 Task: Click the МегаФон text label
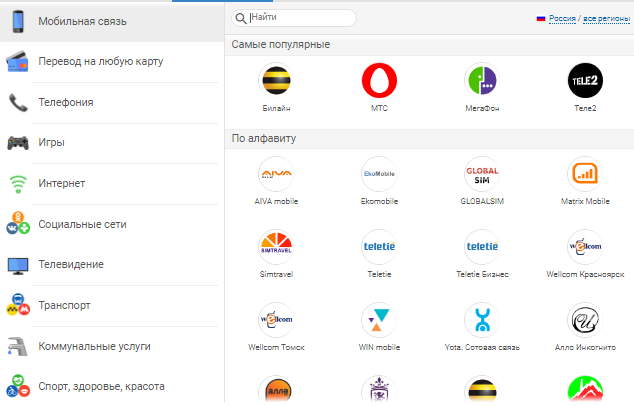pyautogui.click(x=482, y=108)
